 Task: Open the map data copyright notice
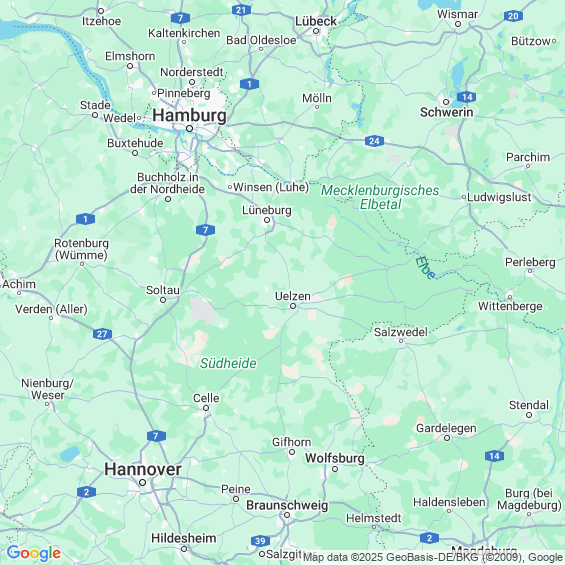(432, 557)
